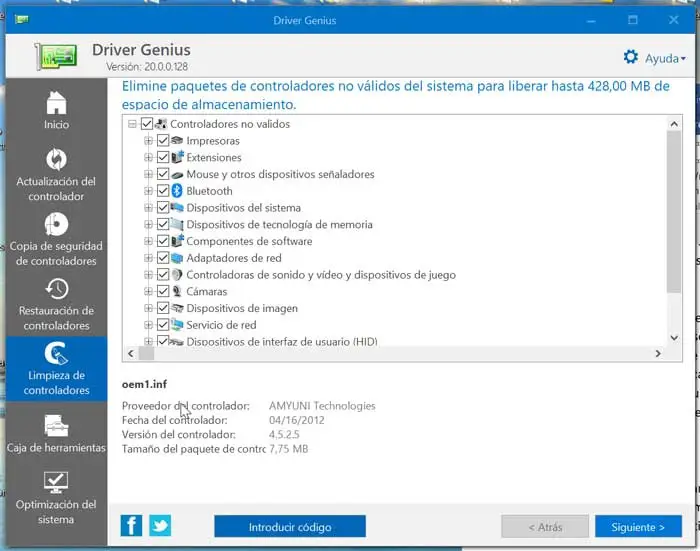This screenshot has height=551, width=700.
Task: Open Copia de seguridad de controladores
Action: [56, 239]
